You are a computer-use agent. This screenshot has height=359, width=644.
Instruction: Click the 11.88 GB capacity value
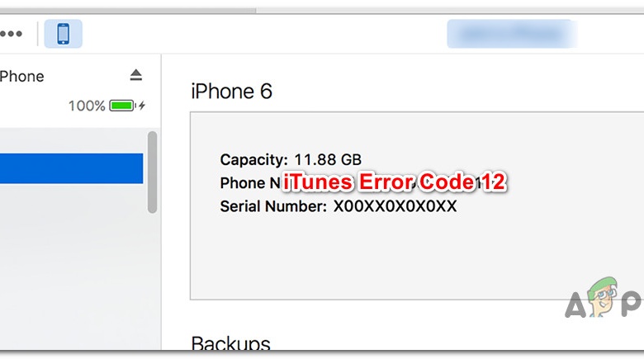point(327,159)
